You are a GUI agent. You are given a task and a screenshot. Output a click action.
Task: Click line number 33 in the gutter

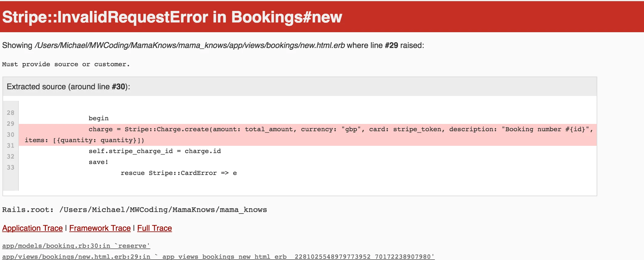(11, 167)
